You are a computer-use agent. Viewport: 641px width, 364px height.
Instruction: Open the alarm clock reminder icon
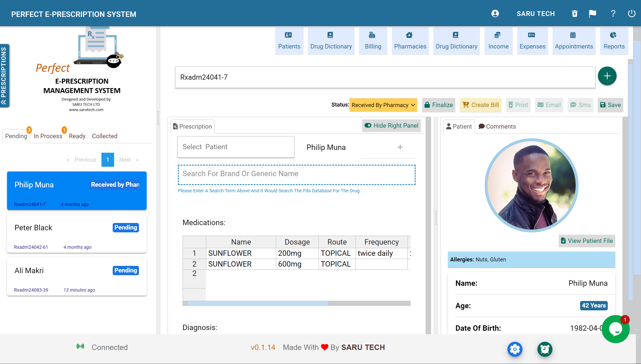[x=545, y=349]
